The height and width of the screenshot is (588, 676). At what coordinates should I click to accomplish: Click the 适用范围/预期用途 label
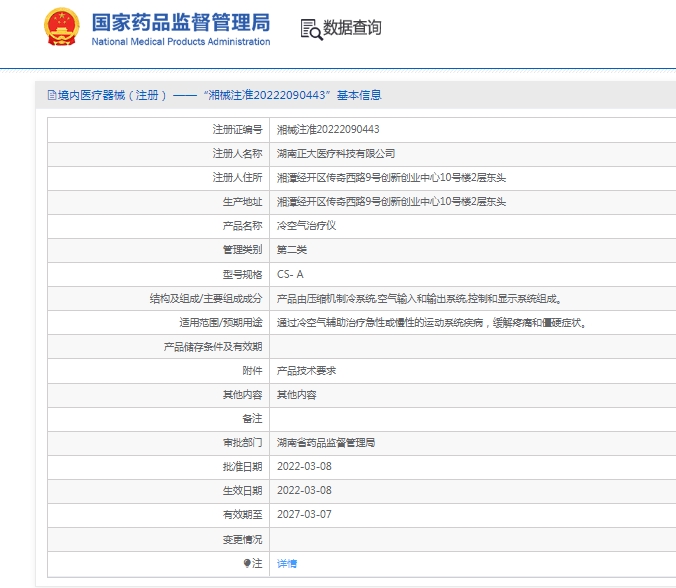(221, 322)
